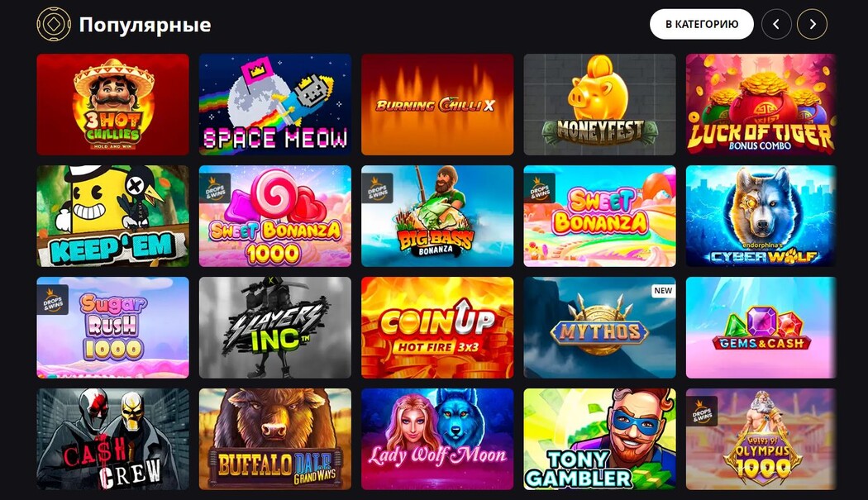Viewport: 868px width, 500px height.
Task: Launch the 3 Hot Chillies game
Action: [x=113, y=104]
